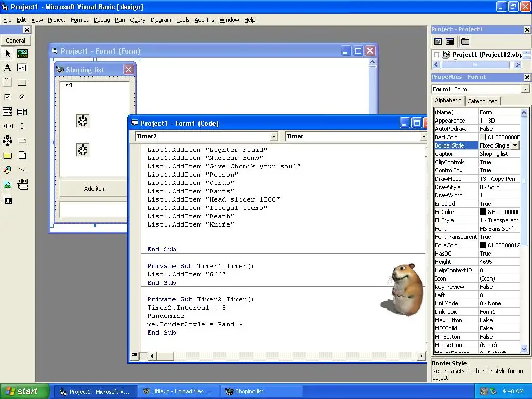Choose the CommandButton tool in toolbox
Screen dimensions: 532x399
(22, 83)
